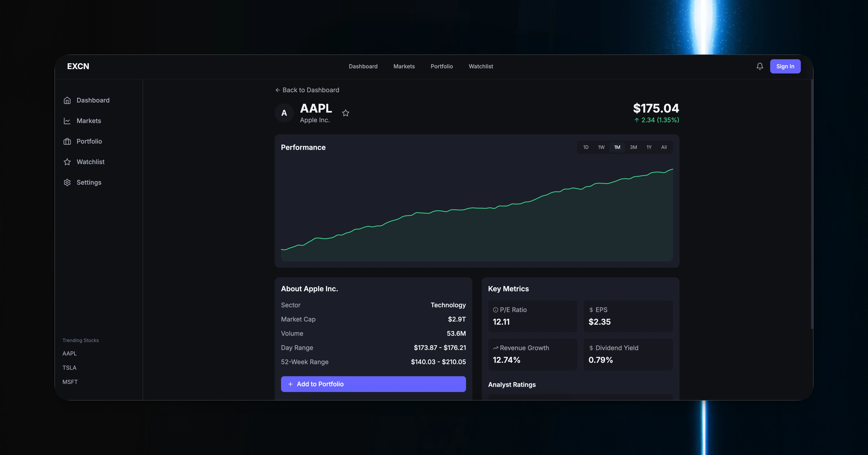This screenshot has width=868, height=455.
Task: Click the Sector value Technology
Action: pos(448,305)
